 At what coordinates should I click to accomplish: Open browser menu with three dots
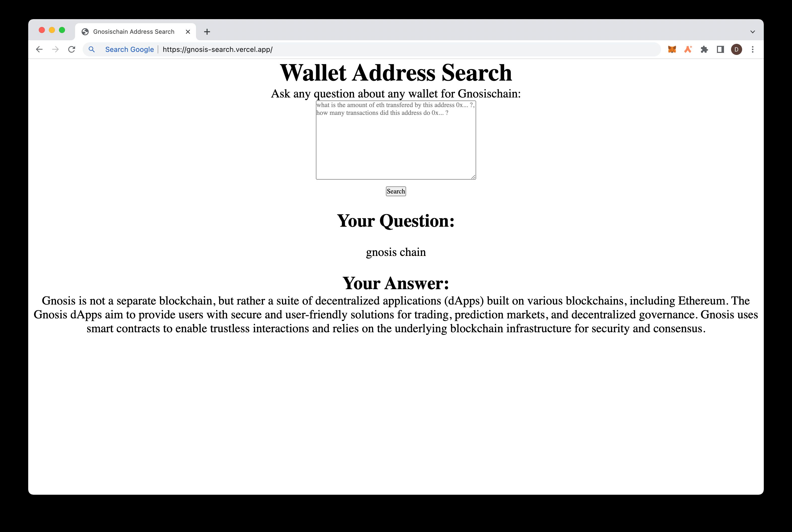(752, 49)
